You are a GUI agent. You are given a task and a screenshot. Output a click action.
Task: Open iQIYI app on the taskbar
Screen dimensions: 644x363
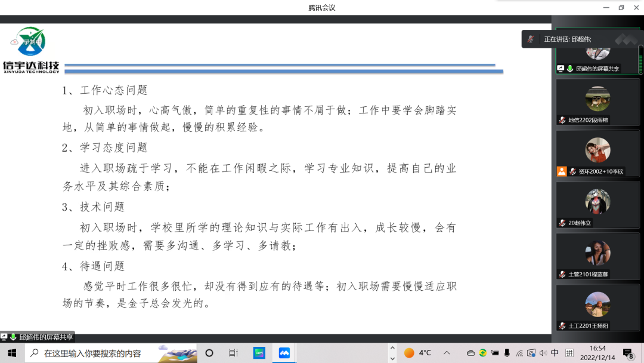[259, 353]
